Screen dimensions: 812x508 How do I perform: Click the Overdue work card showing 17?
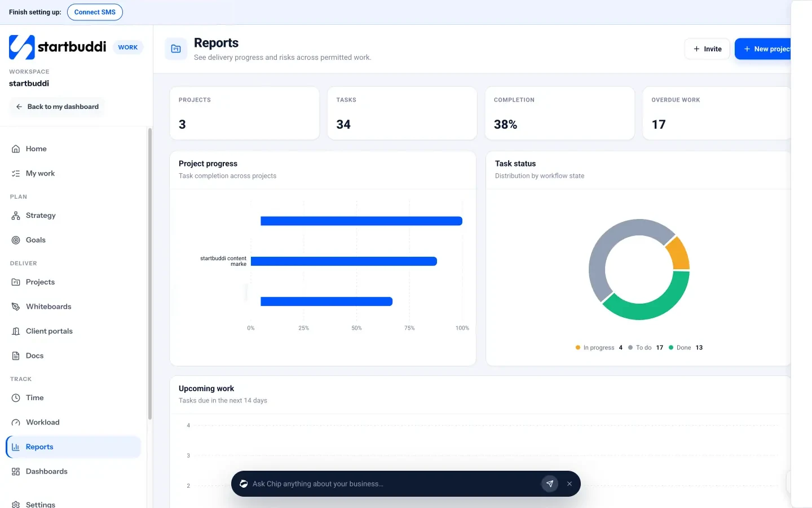(x=717, y=113)
